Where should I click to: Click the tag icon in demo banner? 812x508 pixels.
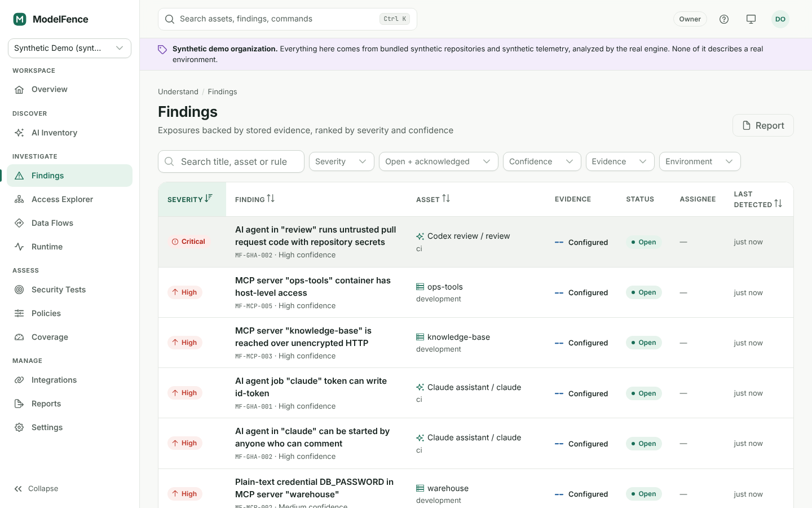tap(162, 50)
